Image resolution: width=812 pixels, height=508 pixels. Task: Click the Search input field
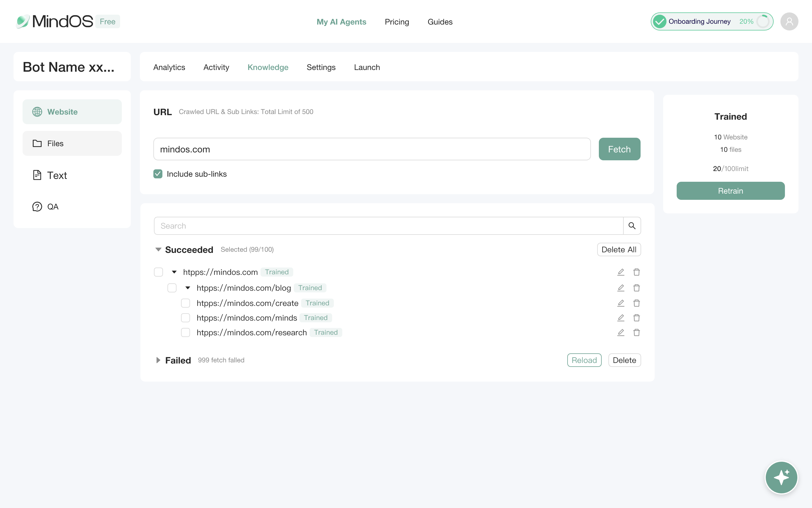click(x=389, y=226)
